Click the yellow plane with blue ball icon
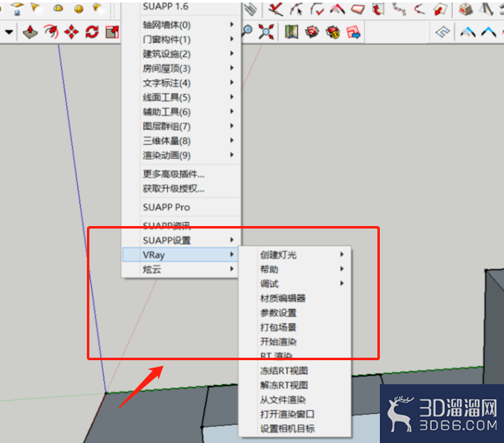The width and height of the screenshot is (504, 443). click(x=17, y=8)
